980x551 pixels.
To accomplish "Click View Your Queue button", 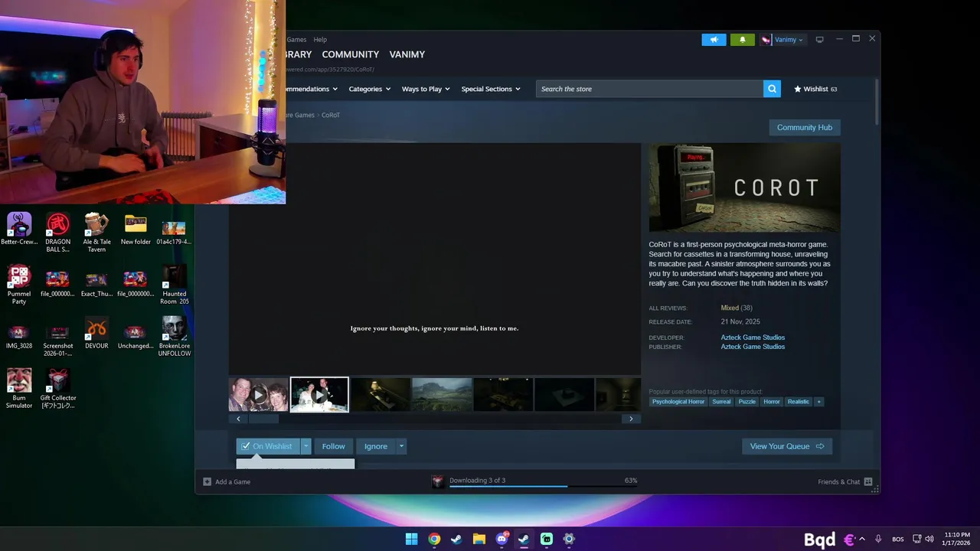I will [x=787, y=446].
